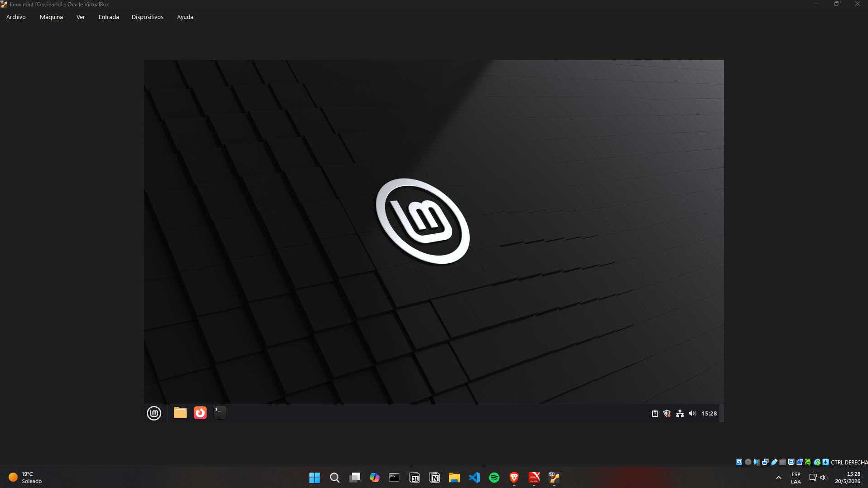868x488 pixels.
Task: Click the VirtualBox network adapters indicator
Action: coord(765,462)
